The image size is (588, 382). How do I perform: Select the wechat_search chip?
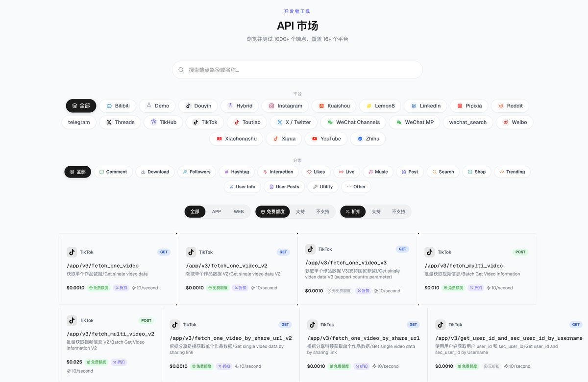pos(468,122)
